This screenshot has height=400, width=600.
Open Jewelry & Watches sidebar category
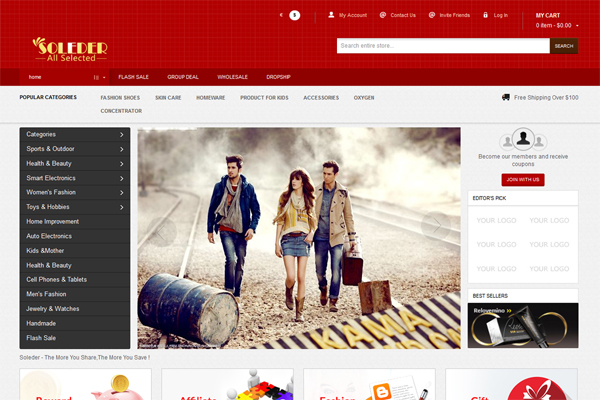pyautogui.click(x=75, y=309)
